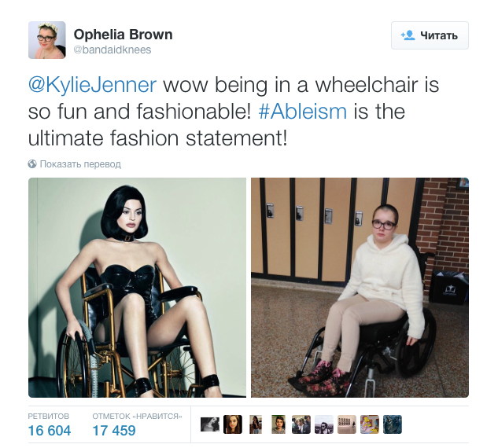
Task: Click the @bandaidknees handle
Action: click(113, 50)
